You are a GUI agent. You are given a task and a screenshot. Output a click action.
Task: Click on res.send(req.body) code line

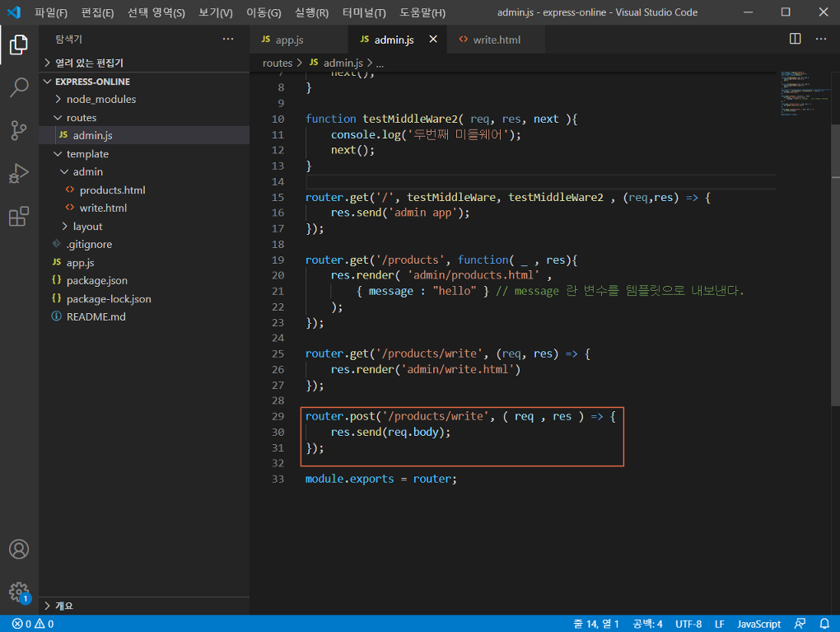tap(390, 432)
